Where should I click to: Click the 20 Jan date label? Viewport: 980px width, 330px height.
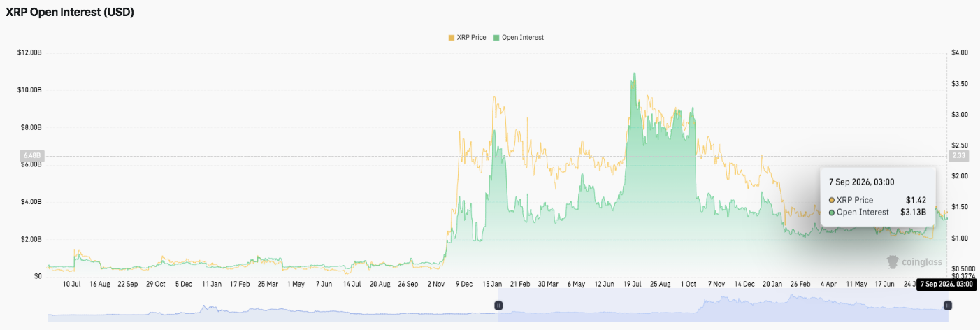click(x=772, y=285)
